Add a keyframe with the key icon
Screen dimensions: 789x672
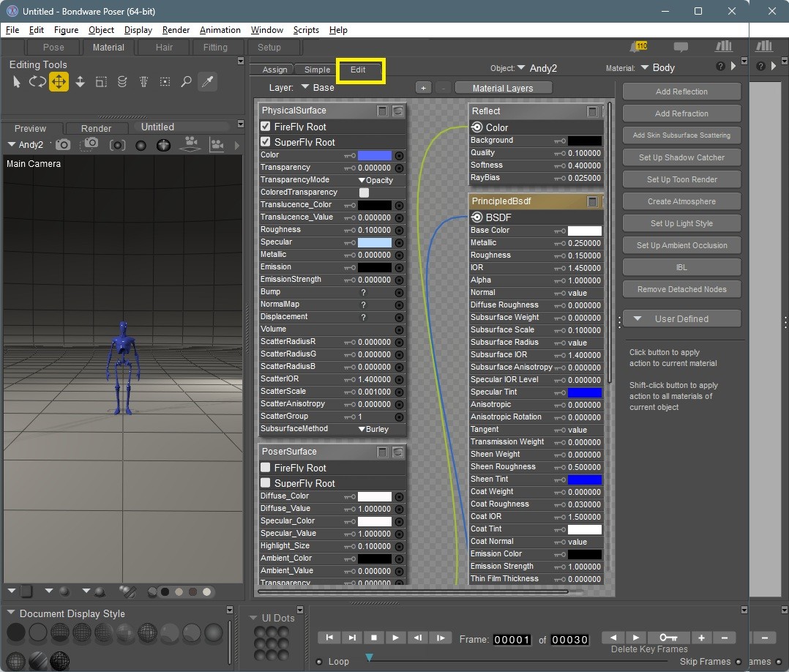point(668,638)
